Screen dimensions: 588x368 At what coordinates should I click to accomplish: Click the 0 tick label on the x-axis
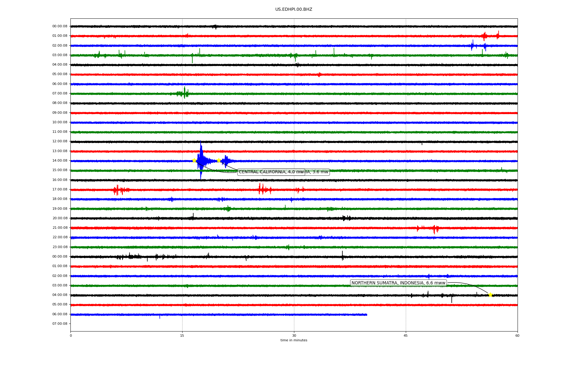(71, 335)
